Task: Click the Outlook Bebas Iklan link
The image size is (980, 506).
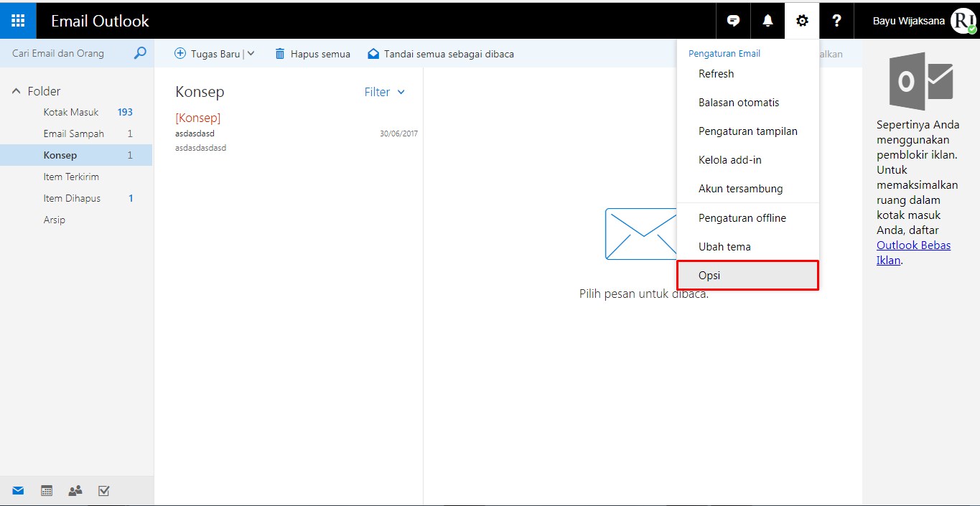Action: click(913, 245)
